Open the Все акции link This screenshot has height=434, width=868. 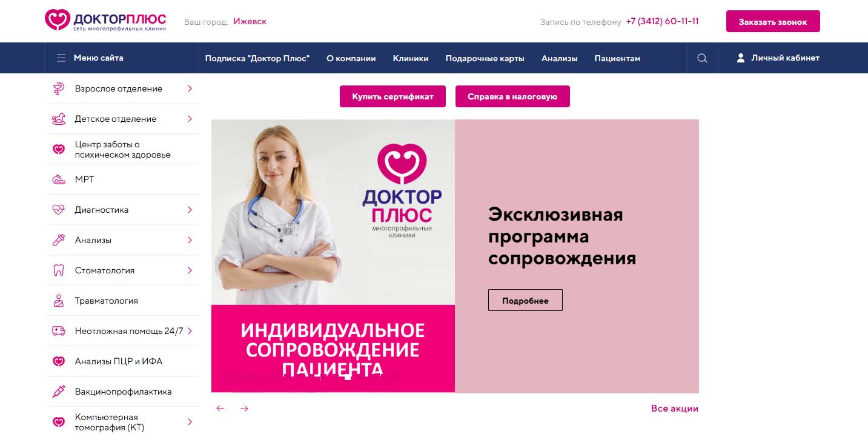(675, 409)
